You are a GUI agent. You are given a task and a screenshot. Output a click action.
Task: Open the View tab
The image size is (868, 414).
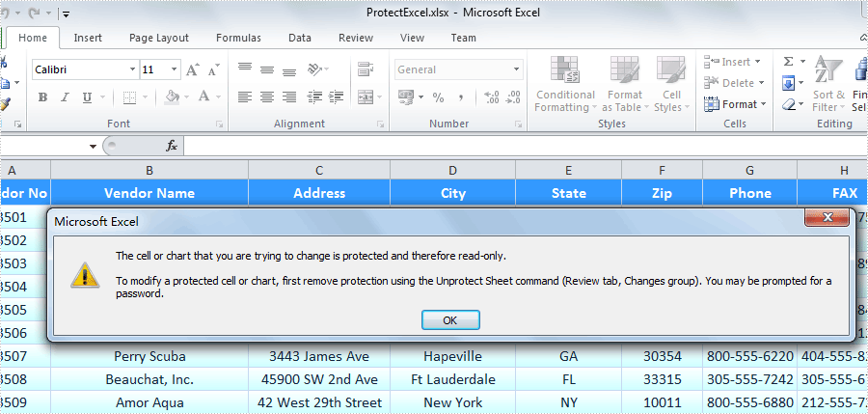pos(412,39)
